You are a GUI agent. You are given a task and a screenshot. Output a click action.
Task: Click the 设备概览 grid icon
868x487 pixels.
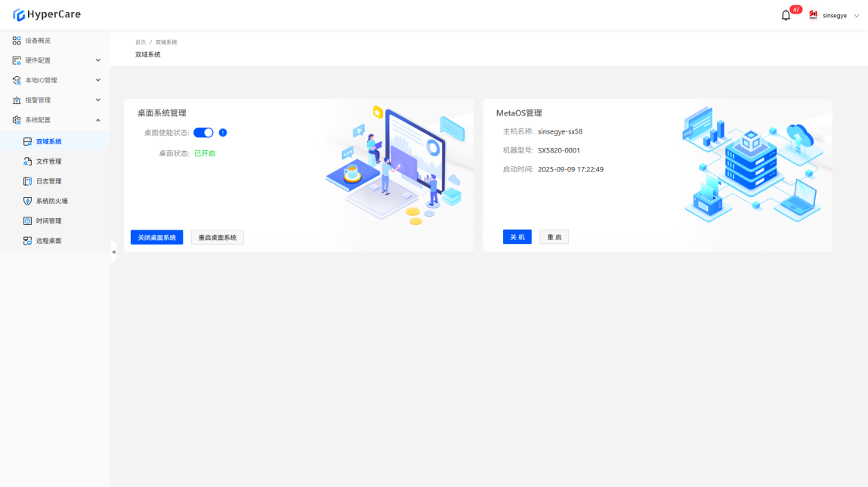17,41
